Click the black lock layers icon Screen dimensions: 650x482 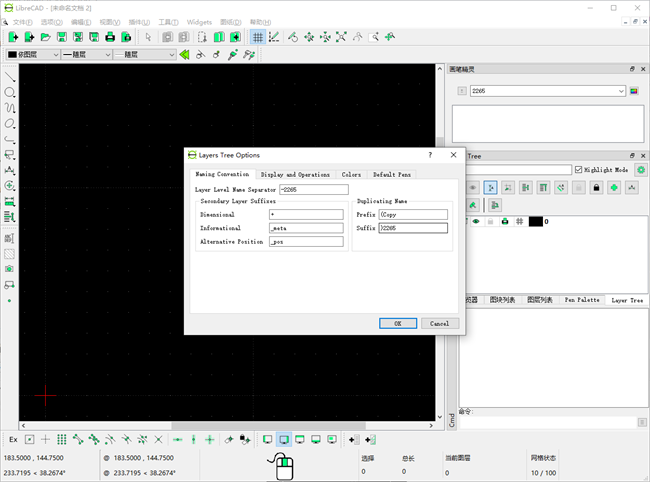coord(596,187)
